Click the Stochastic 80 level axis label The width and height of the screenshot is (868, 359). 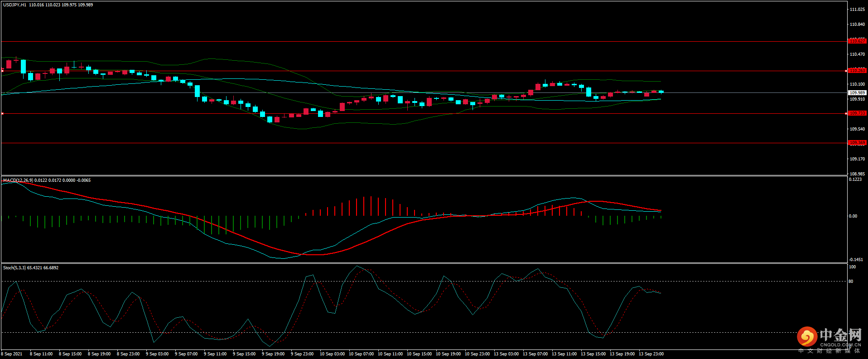pos(851,281)
